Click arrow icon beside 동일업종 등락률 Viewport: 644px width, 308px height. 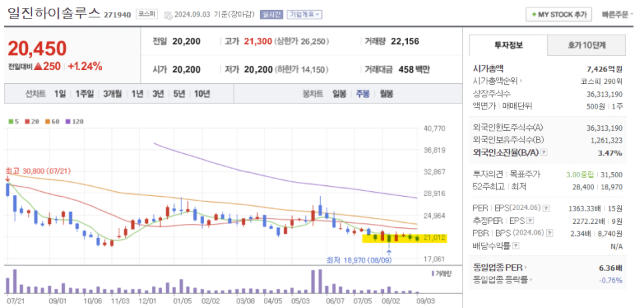click(531, 280)
